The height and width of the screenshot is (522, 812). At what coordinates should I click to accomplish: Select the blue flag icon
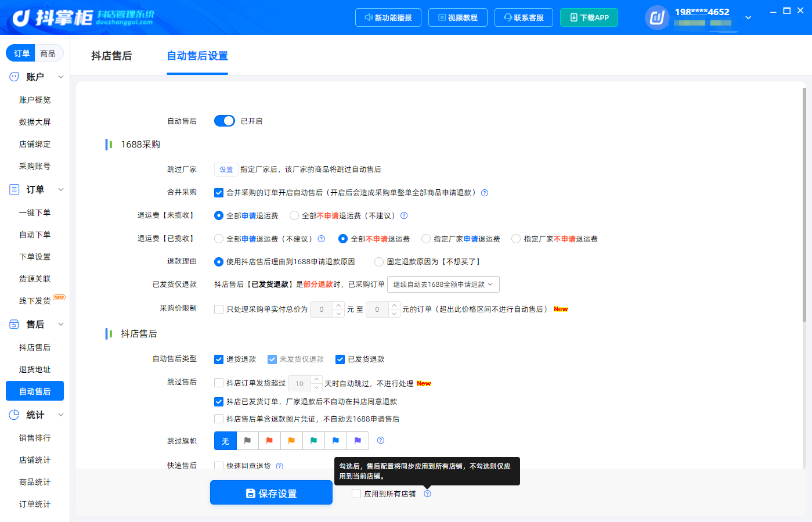[335, 441]
